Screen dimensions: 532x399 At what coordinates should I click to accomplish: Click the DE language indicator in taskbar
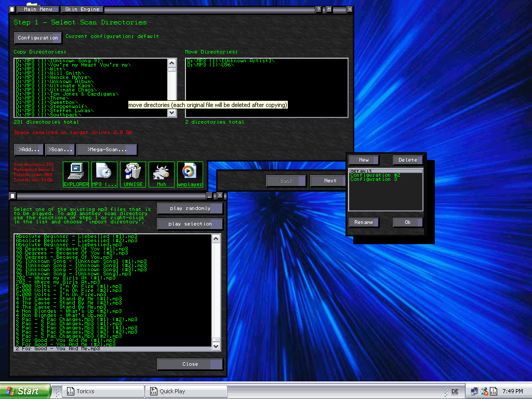(x=455, y=391)
